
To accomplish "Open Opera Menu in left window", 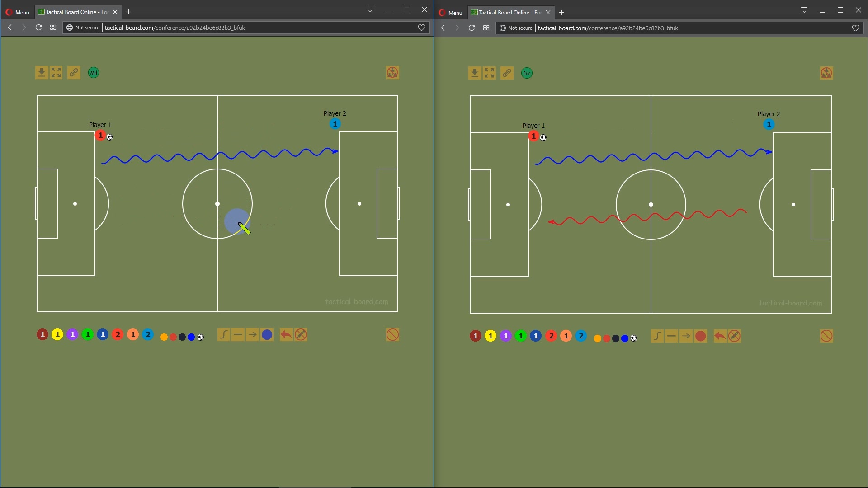I will pyautogui.click(x=18, y=12).
